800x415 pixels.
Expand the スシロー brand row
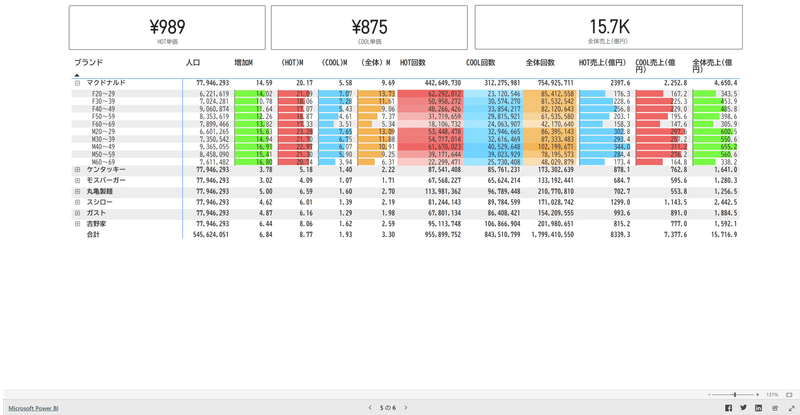point(78,202)
